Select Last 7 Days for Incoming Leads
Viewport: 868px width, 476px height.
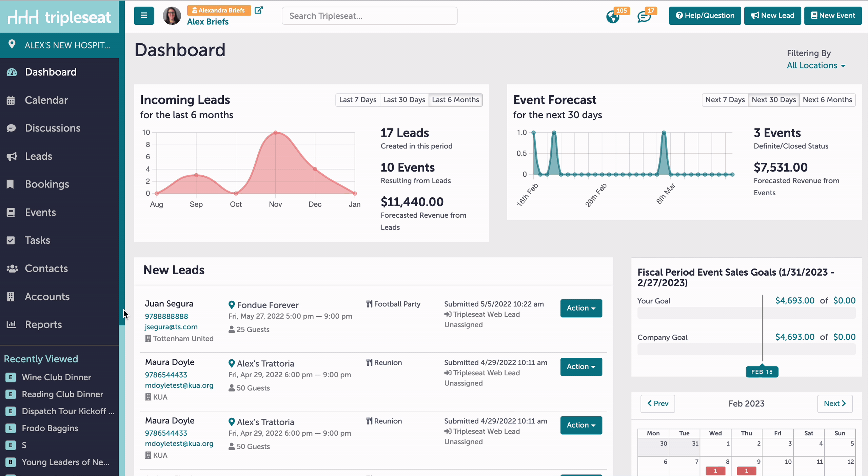pos(358,100)
